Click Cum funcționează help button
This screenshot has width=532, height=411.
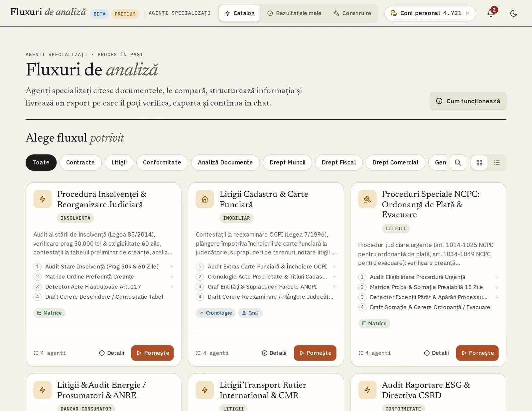point(468,101)
